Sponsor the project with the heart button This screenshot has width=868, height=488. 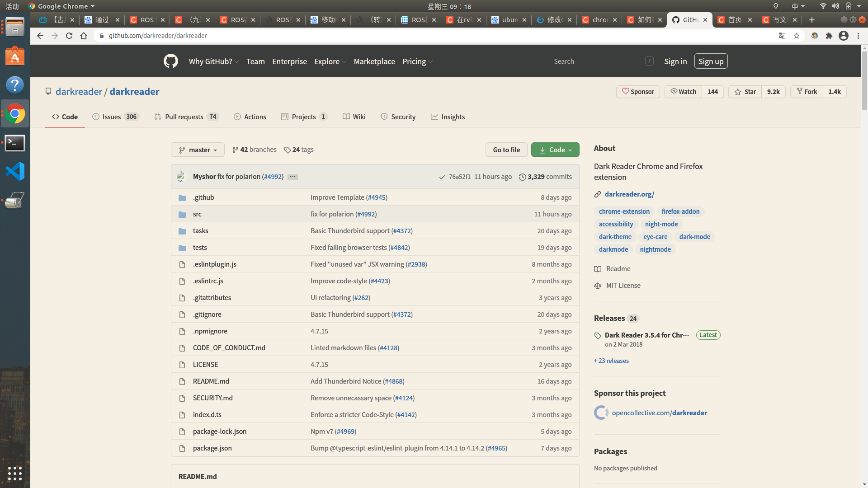pyautogui.click(x=638, y=92)
